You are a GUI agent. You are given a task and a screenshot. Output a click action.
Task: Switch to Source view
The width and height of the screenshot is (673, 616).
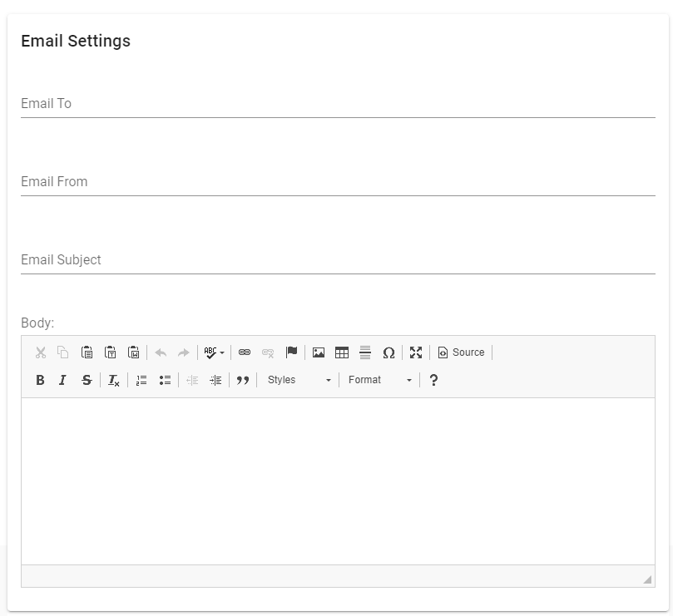point(462,352)
